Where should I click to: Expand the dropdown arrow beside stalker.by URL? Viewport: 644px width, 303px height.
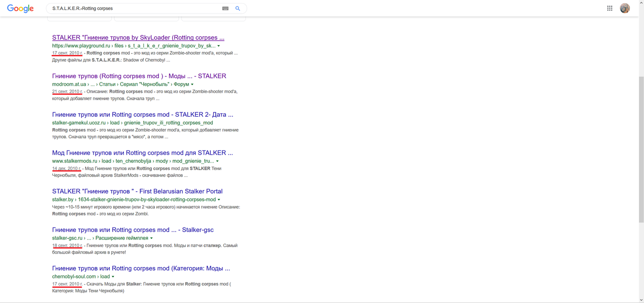coord(219,200)
